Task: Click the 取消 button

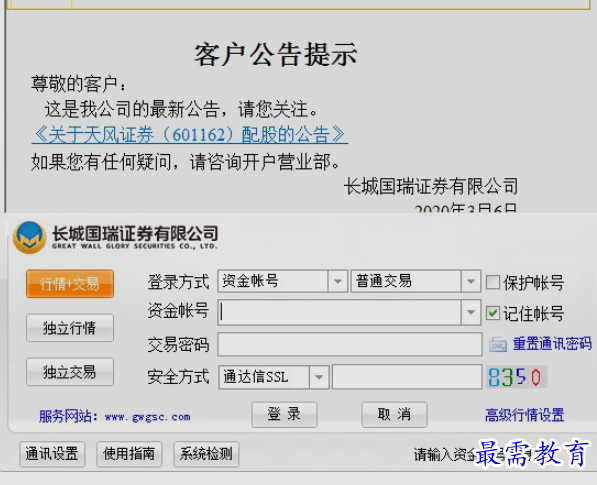Action: coord(394,414)
